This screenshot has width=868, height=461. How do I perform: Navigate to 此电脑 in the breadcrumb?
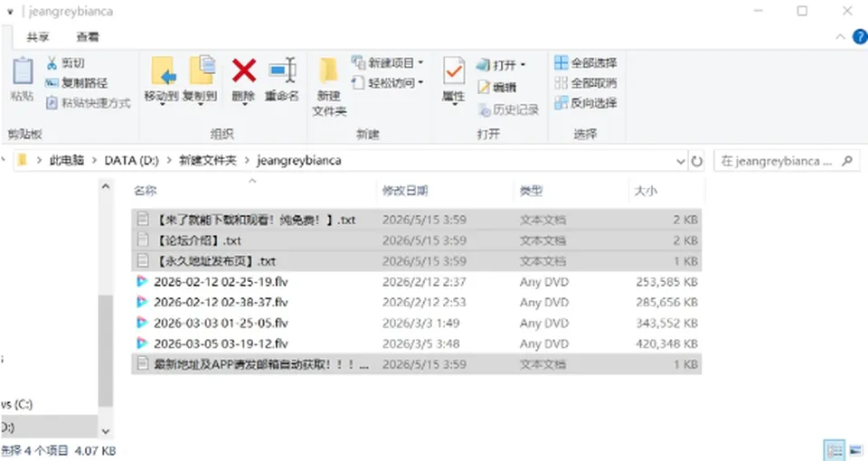coord(66,161)
